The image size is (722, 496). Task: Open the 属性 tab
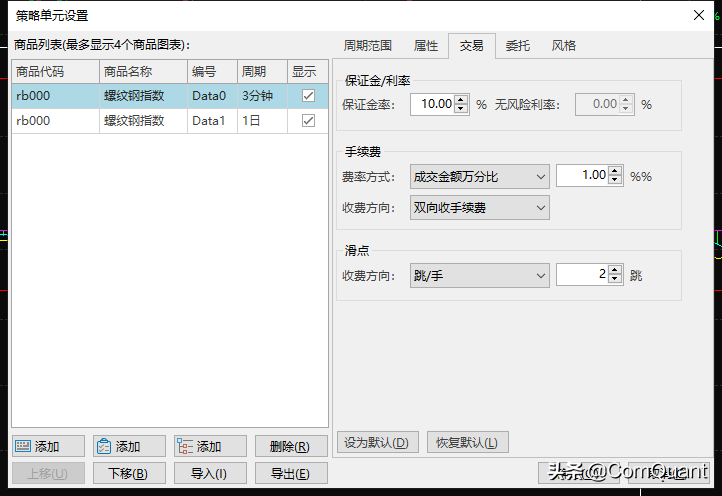click(x=425, y=46)
